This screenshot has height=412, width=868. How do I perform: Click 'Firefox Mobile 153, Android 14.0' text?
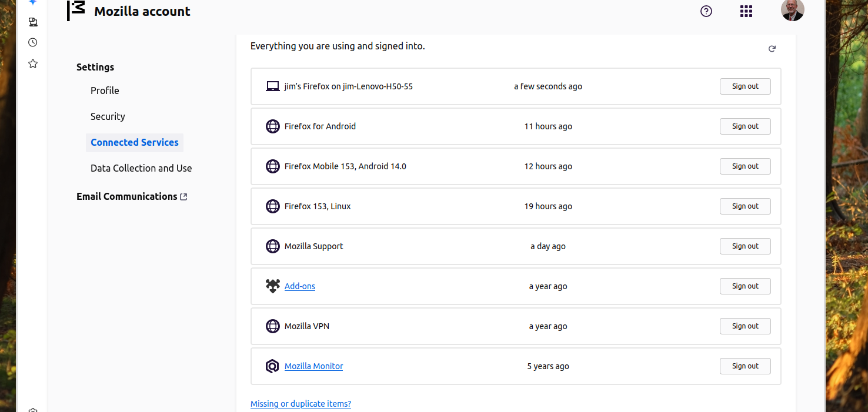pos(345,166)
